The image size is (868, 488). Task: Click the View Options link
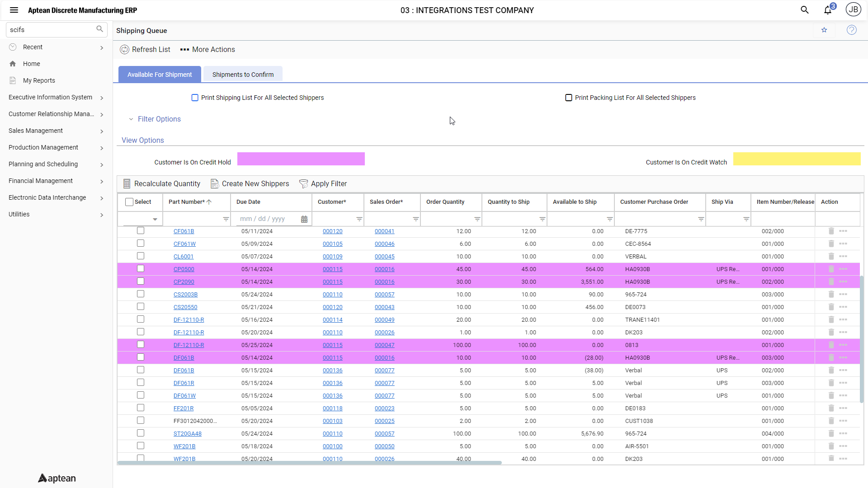[142, 140]
